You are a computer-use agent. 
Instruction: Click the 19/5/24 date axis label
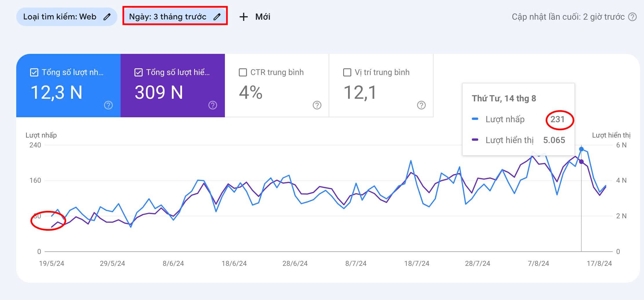[x=52, y=264]
